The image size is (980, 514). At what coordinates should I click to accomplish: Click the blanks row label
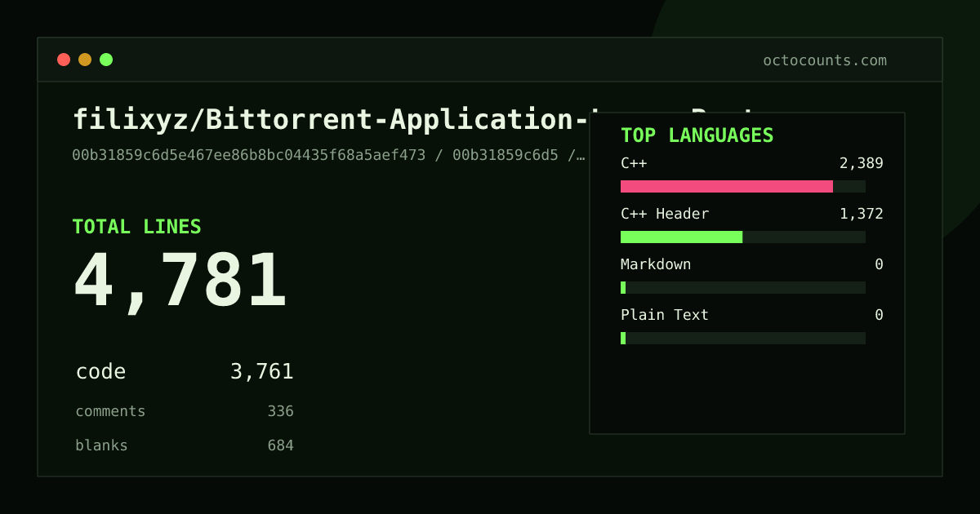click(101, 445)
